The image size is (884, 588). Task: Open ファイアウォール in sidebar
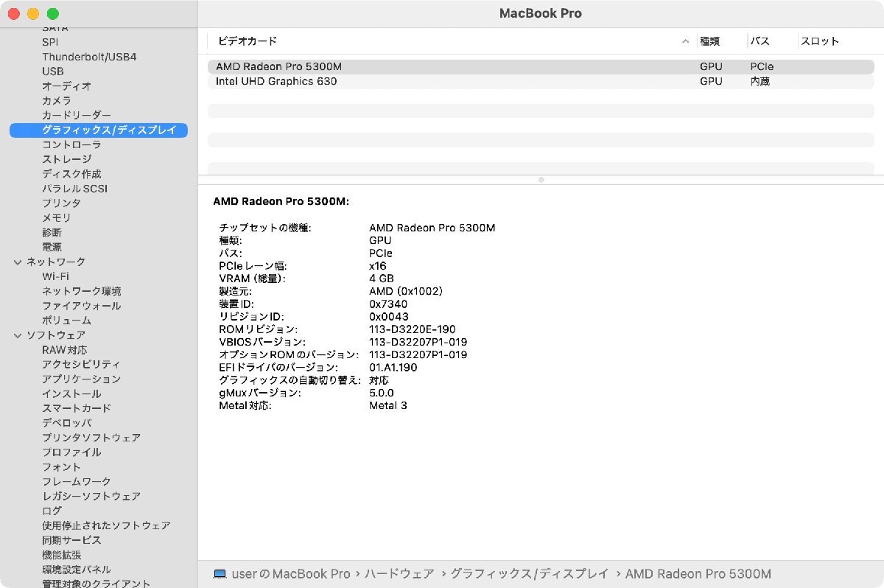coord(82,306)
